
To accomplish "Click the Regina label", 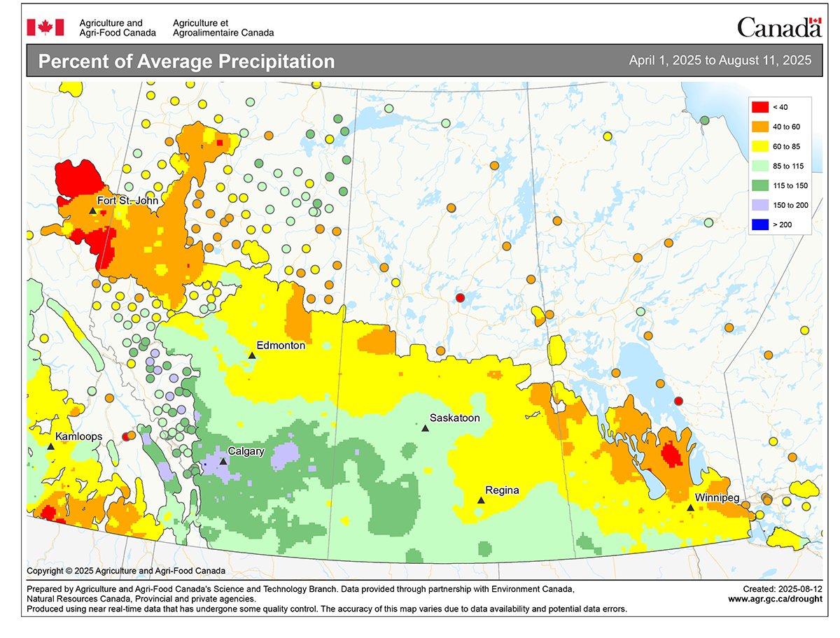I will tap(503, 490).
